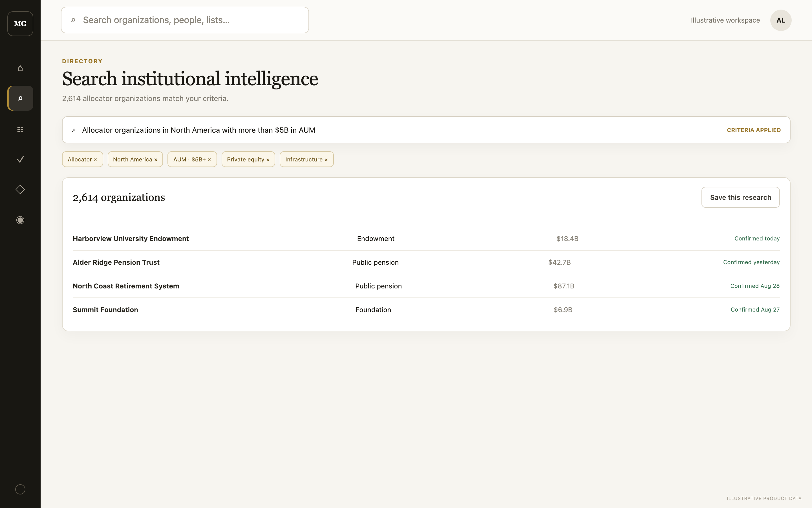Click the Foundation type cell
This screenshot has height=508, width=812.
[373, 310]
